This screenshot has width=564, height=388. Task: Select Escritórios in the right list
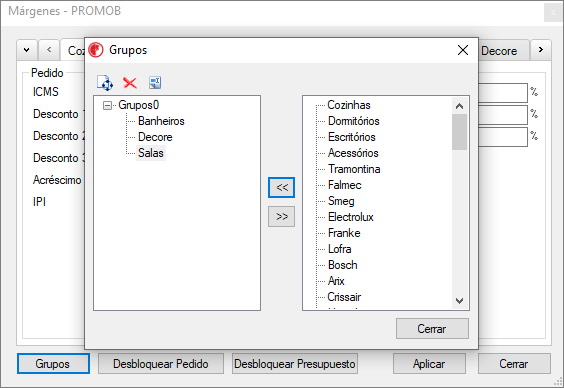(x=351, y=137)
